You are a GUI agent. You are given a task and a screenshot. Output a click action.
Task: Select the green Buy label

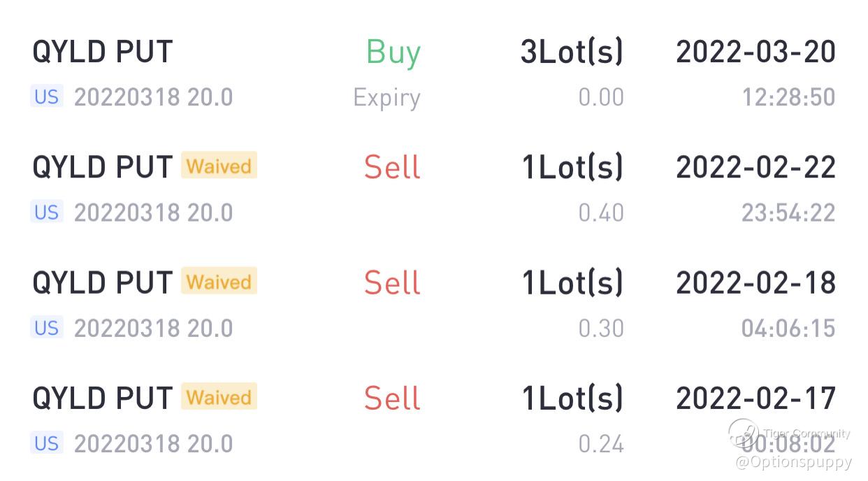click(393, 52)
